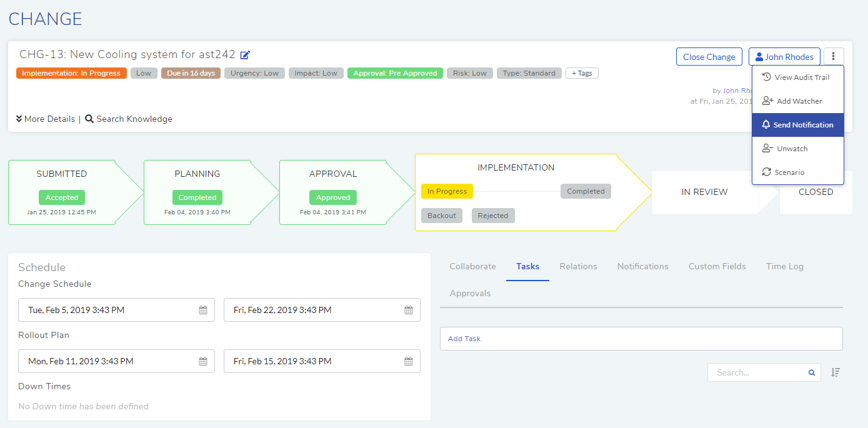Select the Backout implementation status

442,216
